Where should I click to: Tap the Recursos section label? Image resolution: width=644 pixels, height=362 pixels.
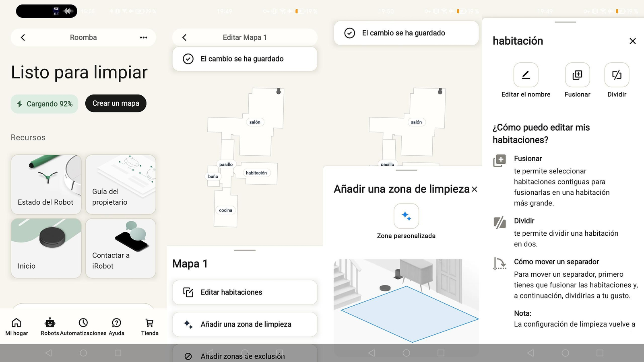[x=28, y=138]
